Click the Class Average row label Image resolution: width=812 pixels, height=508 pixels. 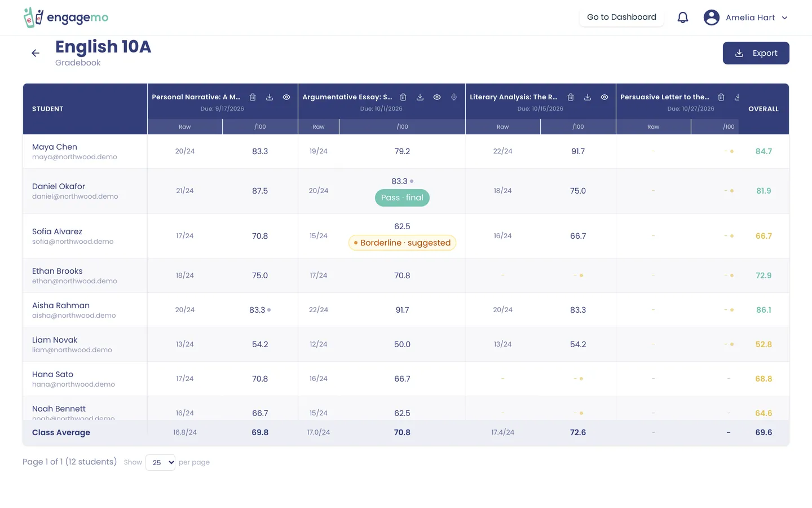[x=61, y=432]
